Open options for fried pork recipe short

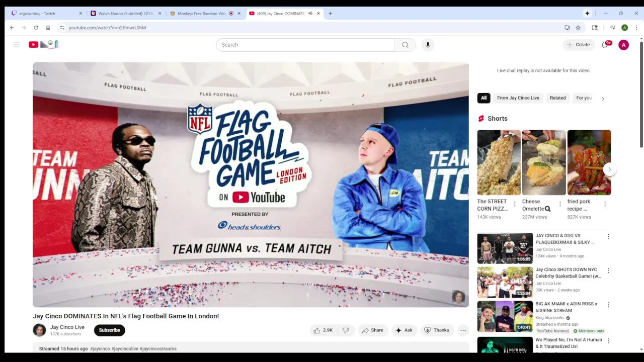[605, 204]
